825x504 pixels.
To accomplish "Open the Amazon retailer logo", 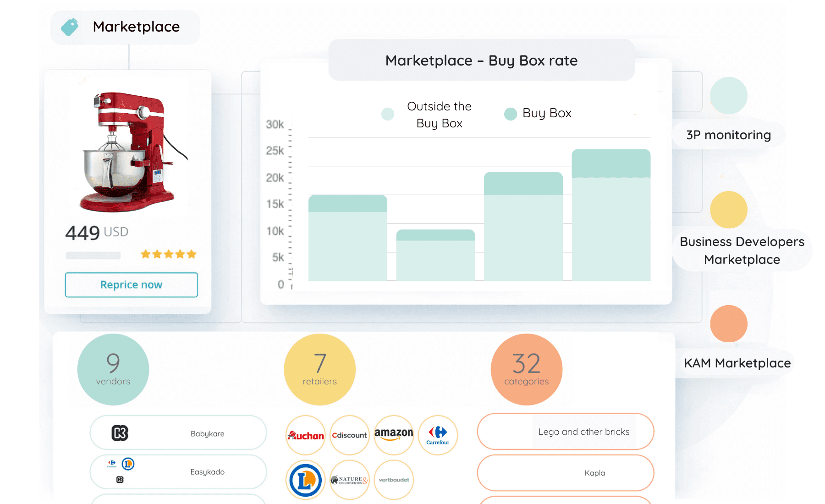I will tap(394, 435).
